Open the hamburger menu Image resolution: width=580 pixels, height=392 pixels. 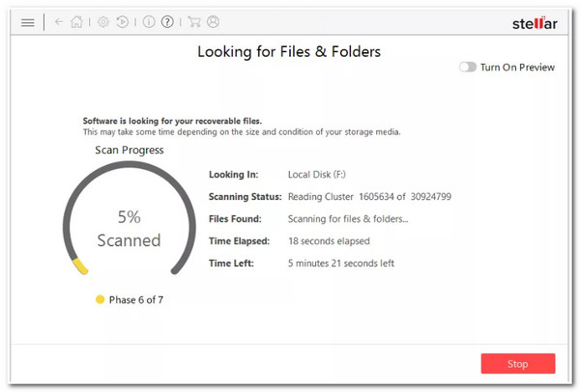point(28,22)
